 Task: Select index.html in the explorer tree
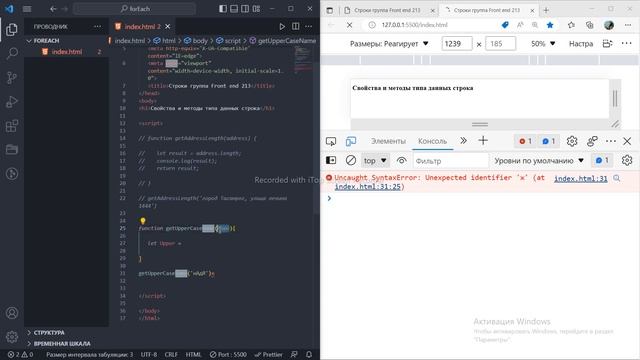coord(67,52)
